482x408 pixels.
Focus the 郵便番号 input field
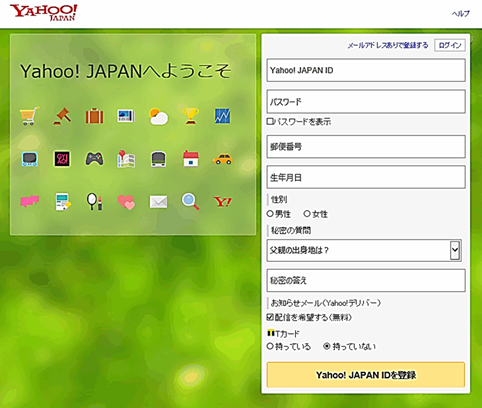coord(366,147)
